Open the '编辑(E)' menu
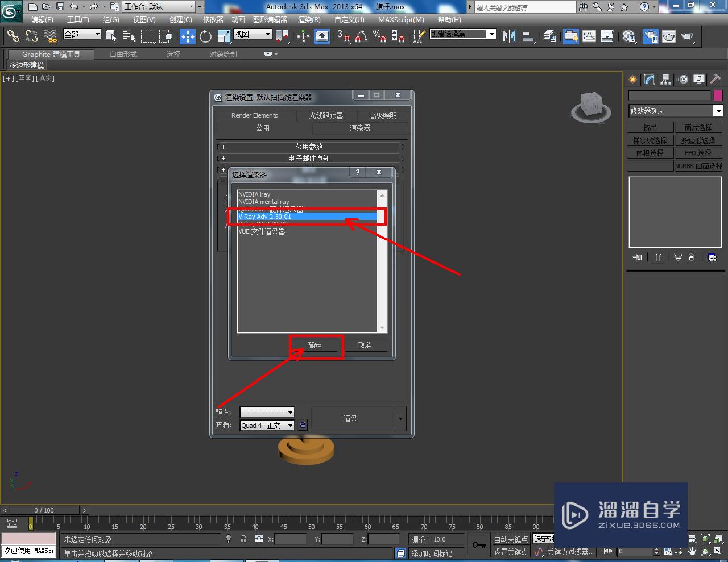 click(x=42, y=19)
